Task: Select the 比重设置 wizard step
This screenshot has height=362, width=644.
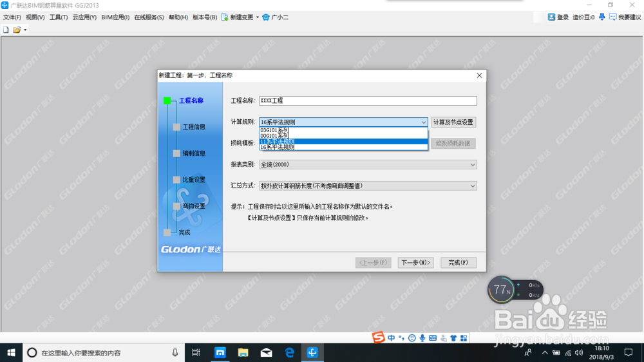Action: coord(194,180)
